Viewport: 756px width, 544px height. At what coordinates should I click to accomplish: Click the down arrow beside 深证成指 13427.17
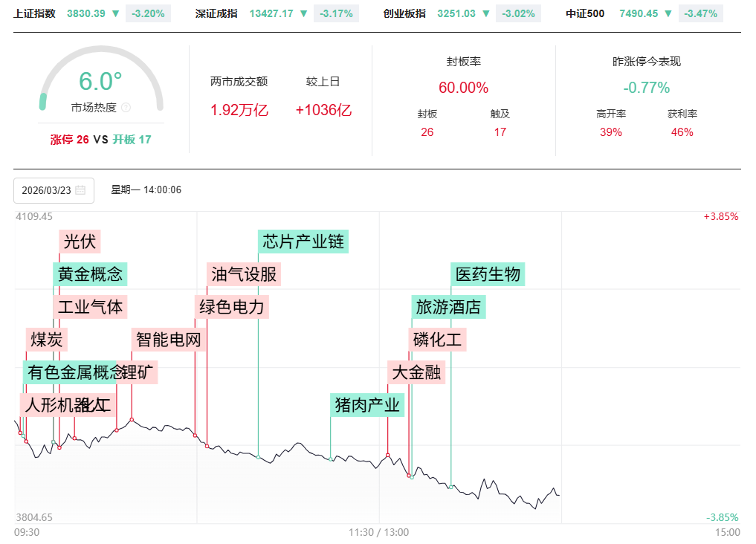point(303,13)
